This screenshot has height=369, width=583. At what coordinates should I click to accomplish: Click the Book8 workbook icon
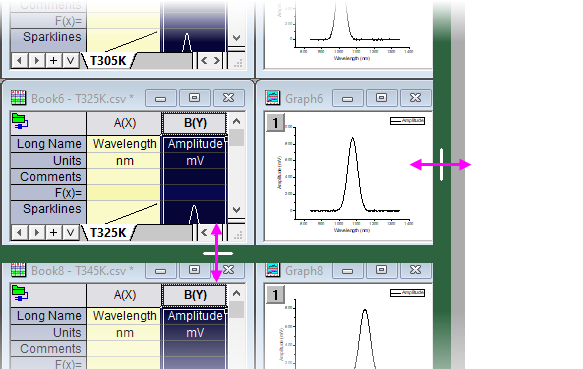pos(18,270)
